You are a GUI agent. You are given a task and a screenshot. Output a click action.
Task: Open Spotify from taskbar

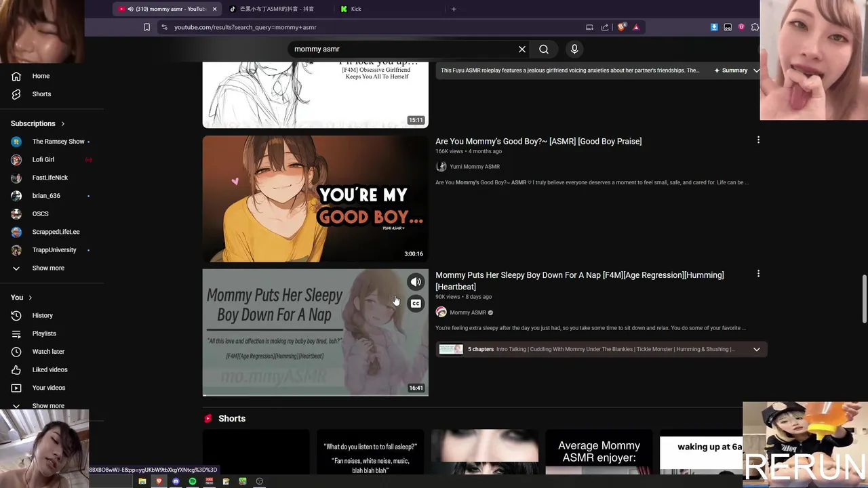(x=193, y=481)
